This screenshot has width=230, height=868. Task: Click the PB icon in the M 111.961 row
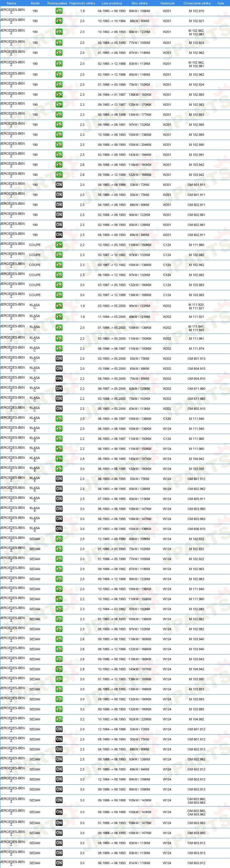[x=59, y=339]
